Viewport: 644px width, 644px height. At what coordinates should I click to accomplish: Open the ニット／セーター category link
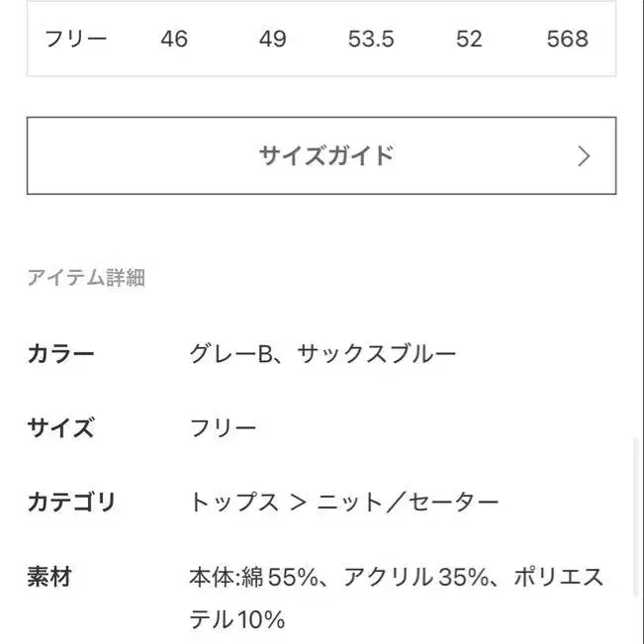(408, 503)
